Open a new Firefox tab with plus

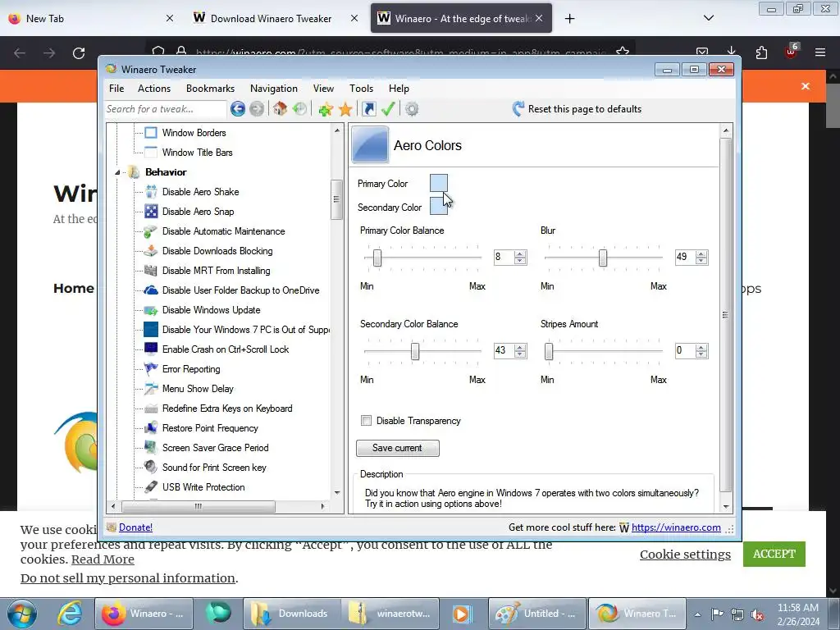pos(569,19)
